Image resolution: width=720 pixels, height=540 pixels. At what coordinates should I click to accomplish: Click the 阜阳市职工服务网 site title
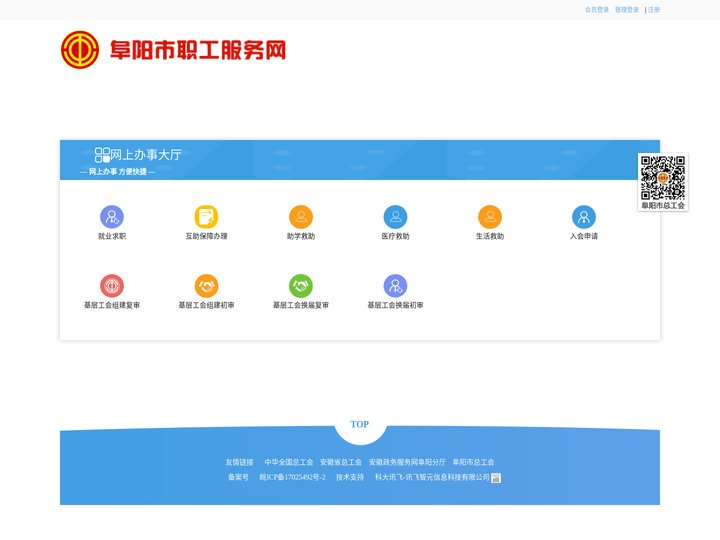pyautogui.click(x=198, y=50)
